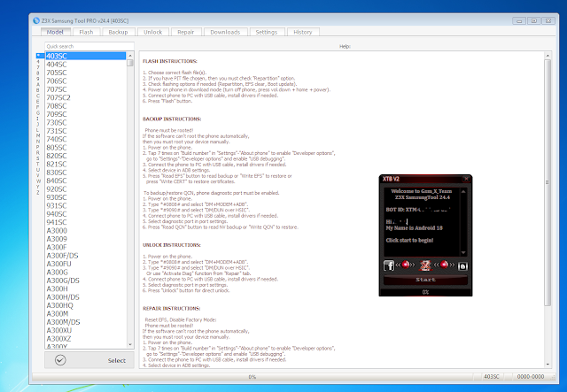Click the XTB V2 0% progress bar
The height and width of the screenshot is (392, 567).
point(425,292)
